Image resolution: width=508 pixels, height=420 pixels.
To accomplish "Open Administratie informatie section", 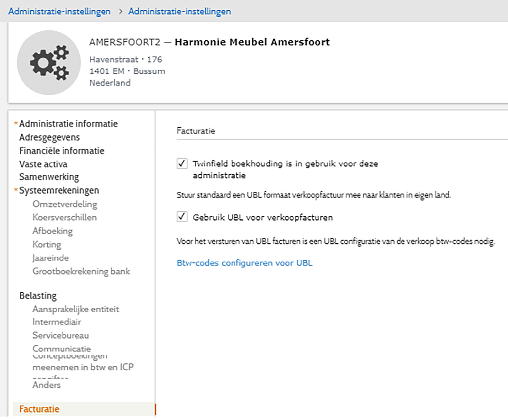I will click(x=68, y=124).
